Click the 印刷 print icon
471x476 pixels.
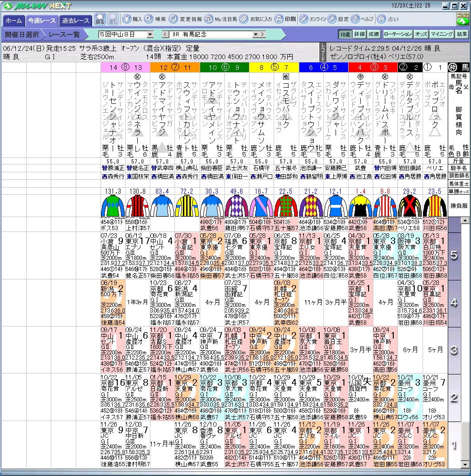pyautogui.click(x=278, y=19)
